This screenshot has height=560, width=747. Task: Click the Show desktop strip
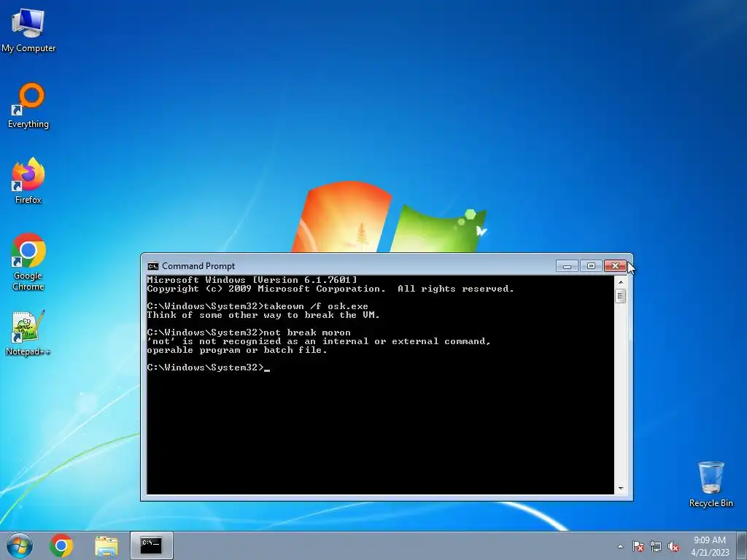(x=742, y=545)
